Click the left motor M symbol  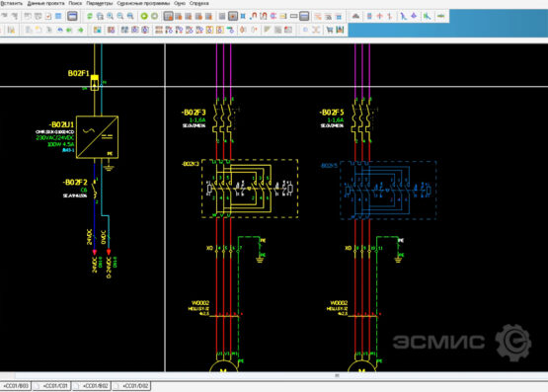[223, 366]
